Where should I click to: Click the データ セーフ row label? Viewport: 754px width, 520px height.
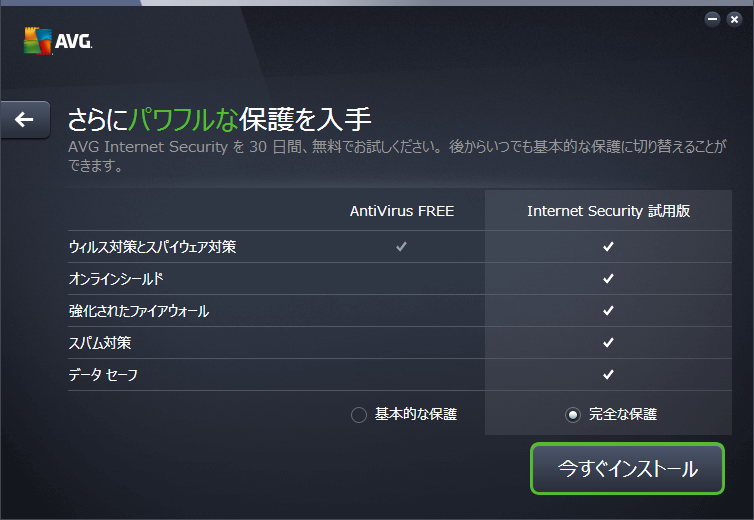[x=103, y=374]
